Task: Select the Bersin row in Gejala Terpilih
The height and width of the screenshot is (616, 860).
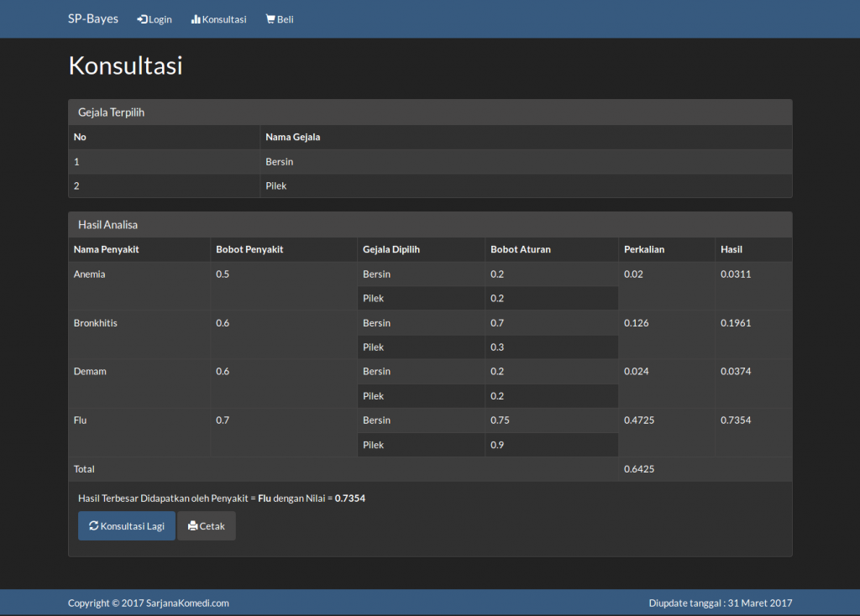Action: tap(430, 162)
